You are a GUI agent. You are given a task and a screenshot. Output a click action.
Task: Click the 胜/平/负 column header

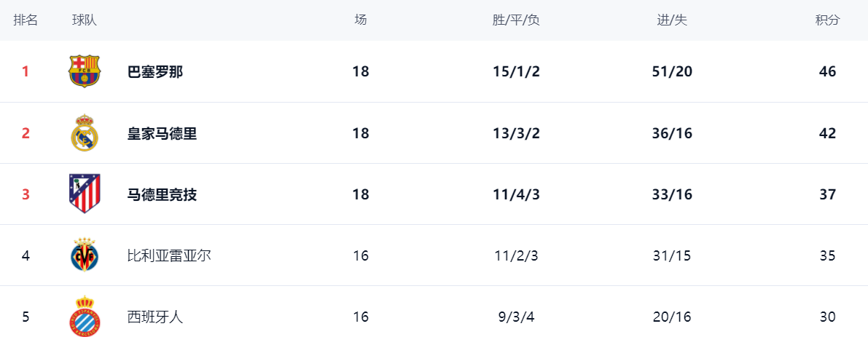(x=516, y=20)
